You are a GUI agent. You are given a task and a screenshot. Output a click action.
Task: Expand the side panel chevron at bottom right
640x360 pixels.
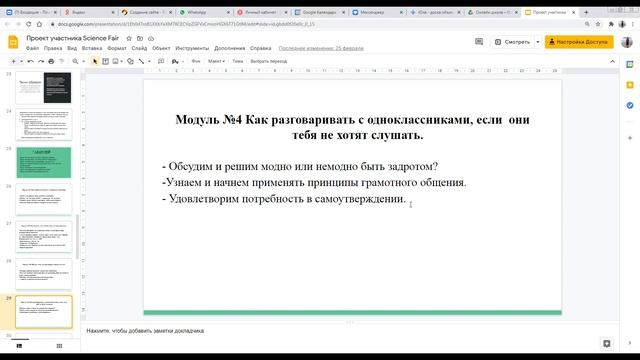[630, 343]
